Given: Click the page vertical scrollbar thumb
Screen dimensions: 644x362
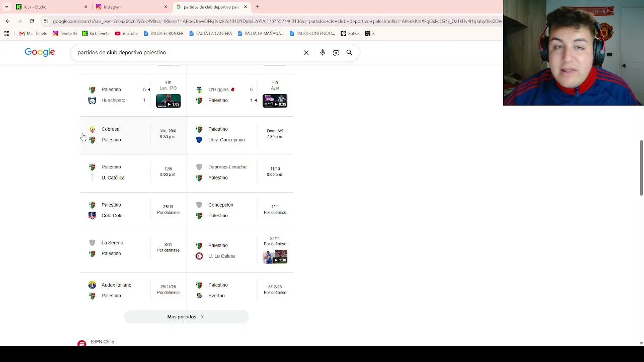Looking at the screenshot, I should (x=641, y=168).
